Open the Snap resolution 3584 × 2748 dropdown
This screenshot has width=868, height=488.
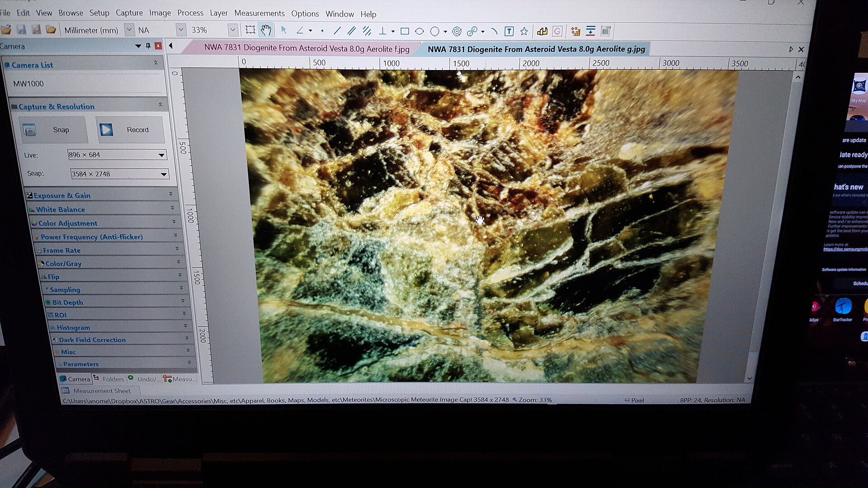point(119,174)
